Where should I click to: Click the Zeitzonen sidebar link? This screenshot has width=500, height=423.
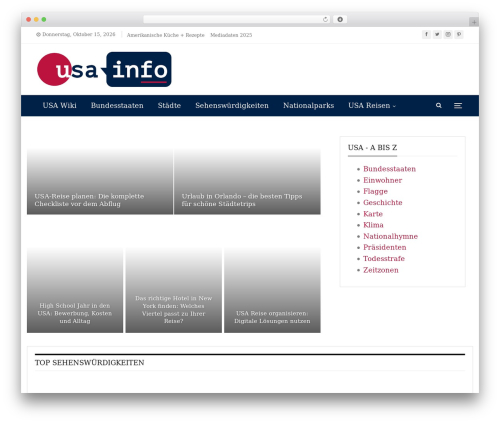click(381, 270)
